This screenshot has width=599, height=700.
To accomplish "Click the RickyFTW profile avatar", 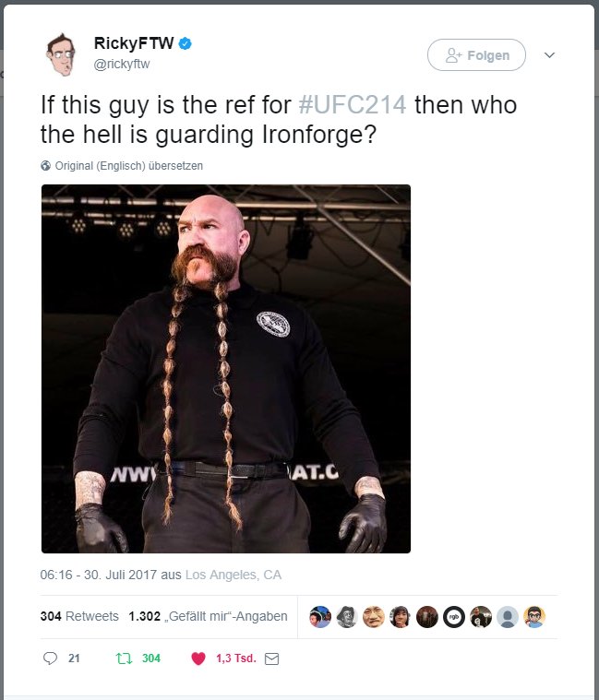I will tap(61, 54).
